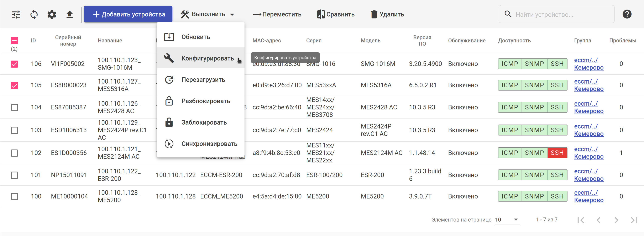Select Конфигурировать from the menu

[x=207, y=58]
